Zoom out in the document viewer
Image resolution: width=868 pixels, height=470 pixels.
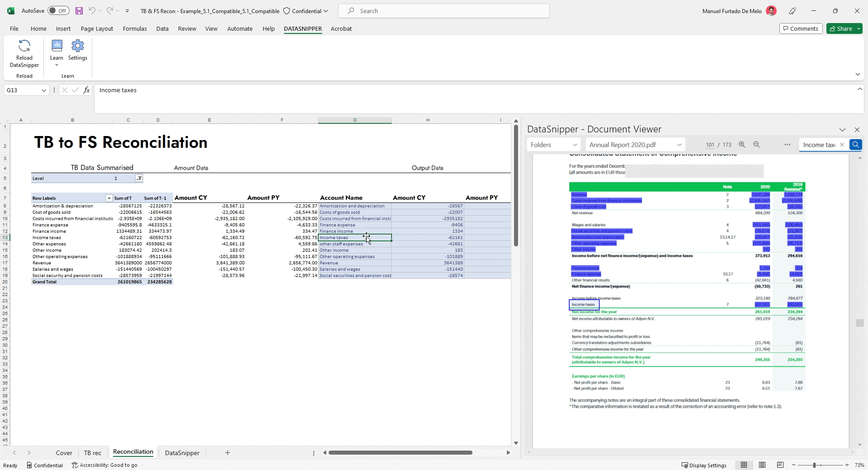tap(756, 145)
